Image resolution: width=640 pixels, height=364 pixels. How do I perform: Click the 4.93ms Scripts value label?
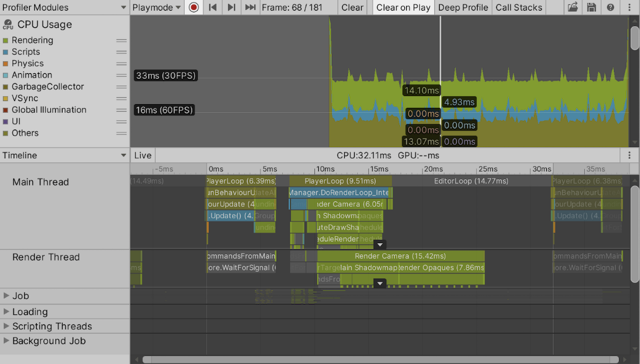pyautogui.click(x=459, y=102)
